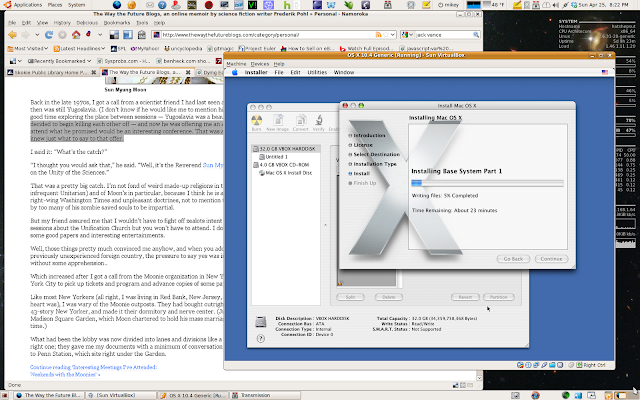Click volume speaker icon in system tray
The height and width of the screenshot is (400, 640).
556,5
